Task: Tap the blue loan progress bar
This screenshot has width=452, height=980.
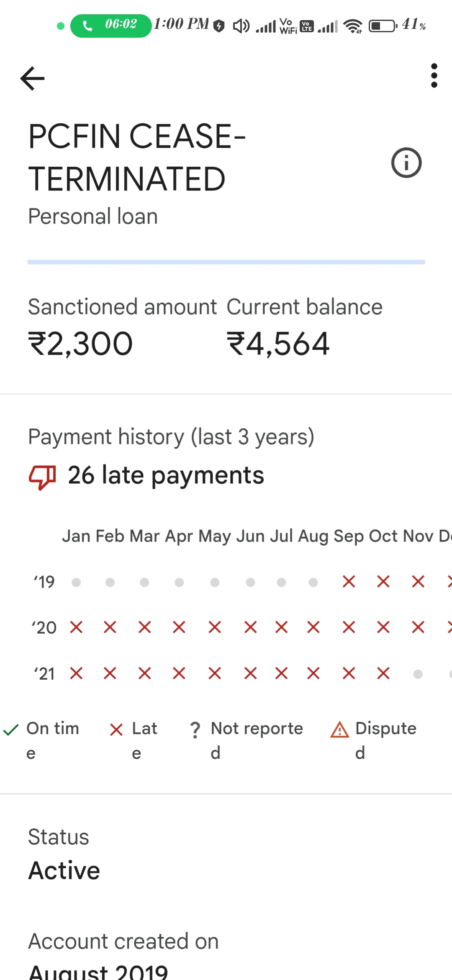Action: (226, 262)
